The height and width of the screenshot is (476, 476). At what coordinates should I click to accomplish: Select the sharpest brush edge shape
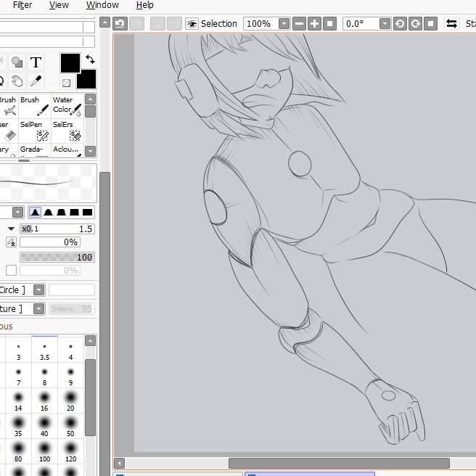[x=35, y=212]
